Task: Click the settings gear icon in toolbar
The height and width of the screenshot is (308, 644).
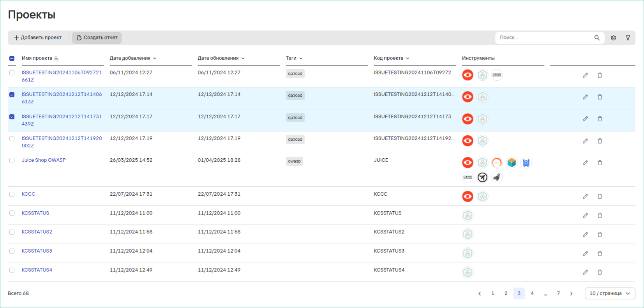Action: (613, 38)
